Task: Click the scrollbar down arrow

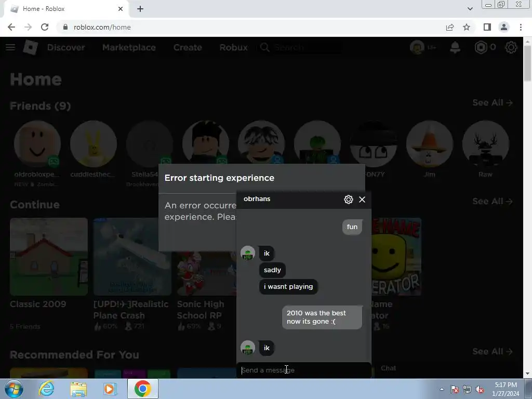Action: pos(527,374)
